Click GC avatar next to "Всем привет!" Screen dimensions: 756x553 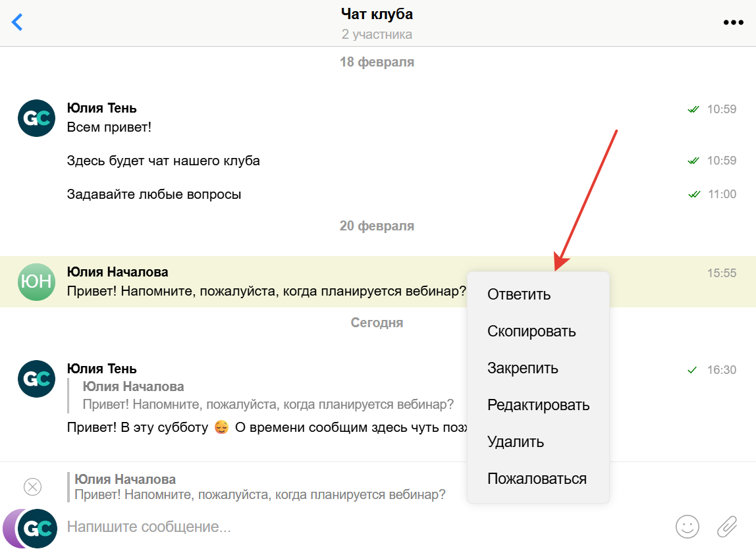36,118
